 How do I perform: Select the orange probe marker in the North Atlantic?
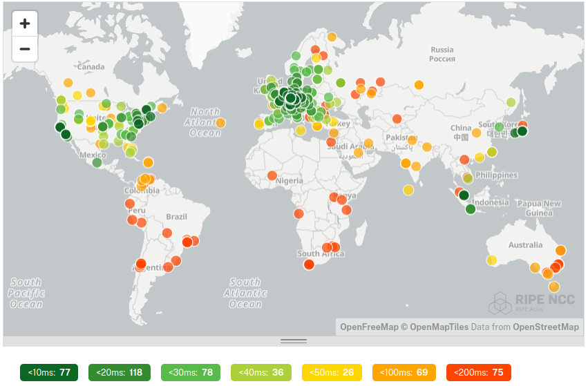(x=220, y=123)
